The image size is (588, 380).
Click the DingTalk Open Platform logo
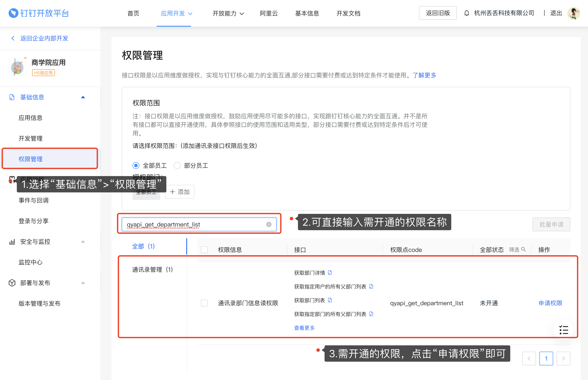[39, 13]
